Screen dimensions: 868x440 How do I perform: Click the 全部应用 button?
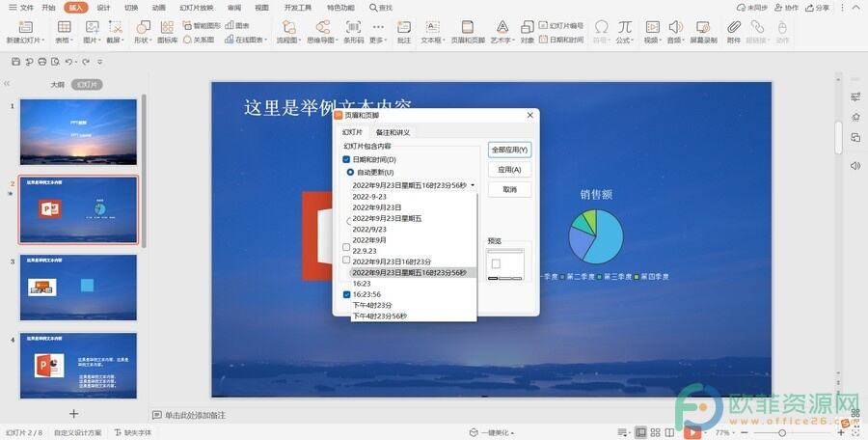pos(510,150)
